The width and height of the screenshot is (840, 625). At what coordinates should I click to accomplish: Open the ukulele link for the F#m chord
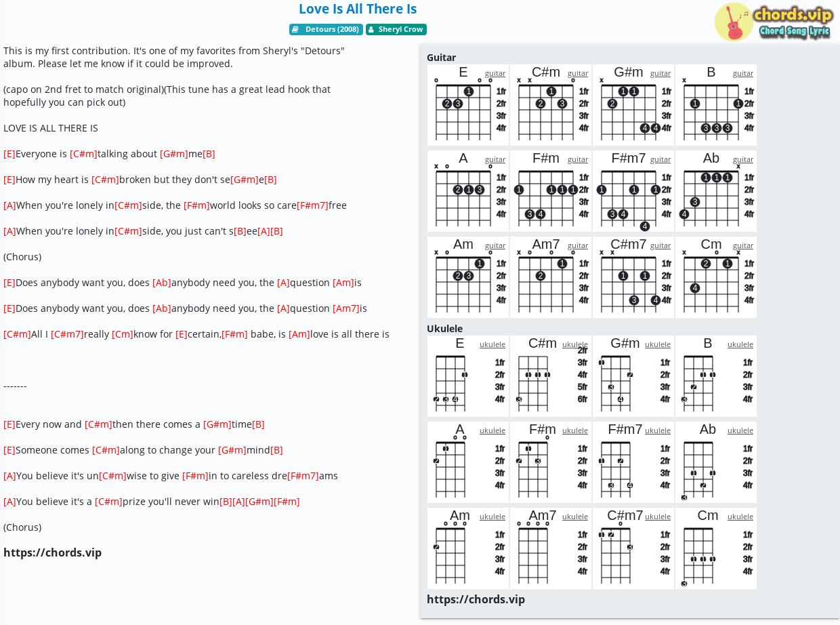click(575, 430)
